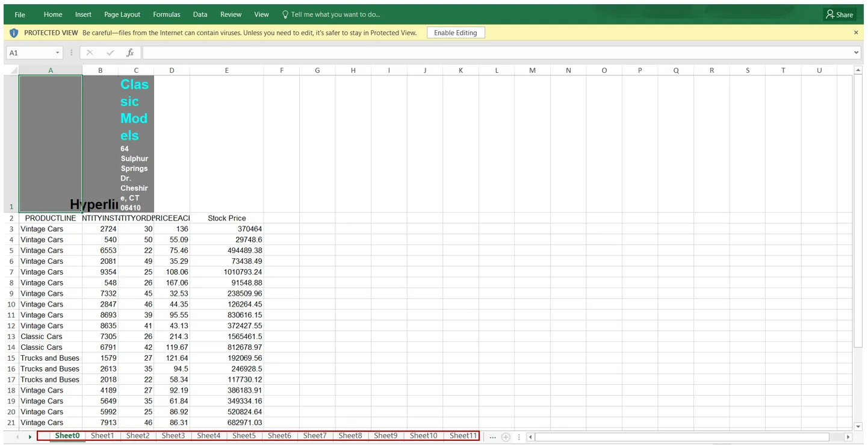Click the next sheet tab scroll arrow
This screenshot has height=445, width=868.
(29, 437)
